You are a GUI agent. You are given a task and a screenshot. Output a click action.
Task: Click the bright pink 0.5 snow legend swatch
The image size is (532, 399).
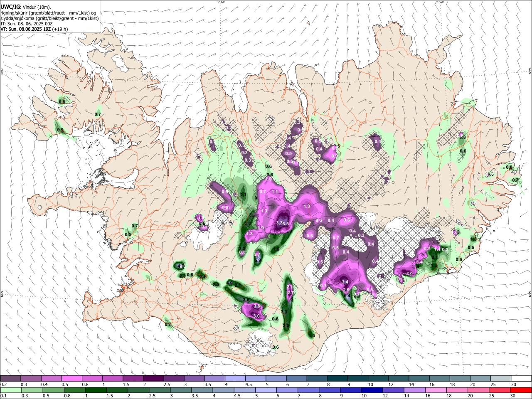tap(72, 379)
